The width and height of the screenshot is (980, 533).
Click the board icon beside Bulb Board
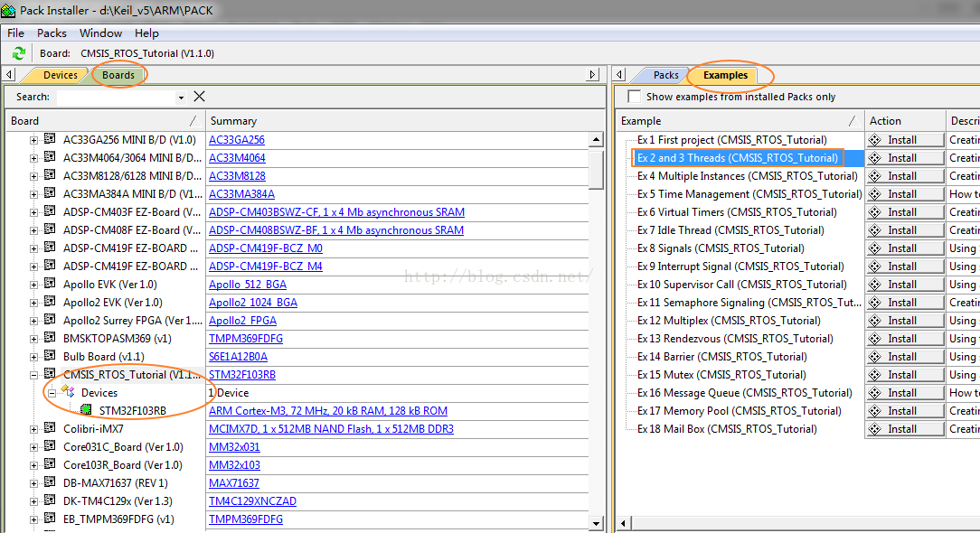tap(50, 357)
